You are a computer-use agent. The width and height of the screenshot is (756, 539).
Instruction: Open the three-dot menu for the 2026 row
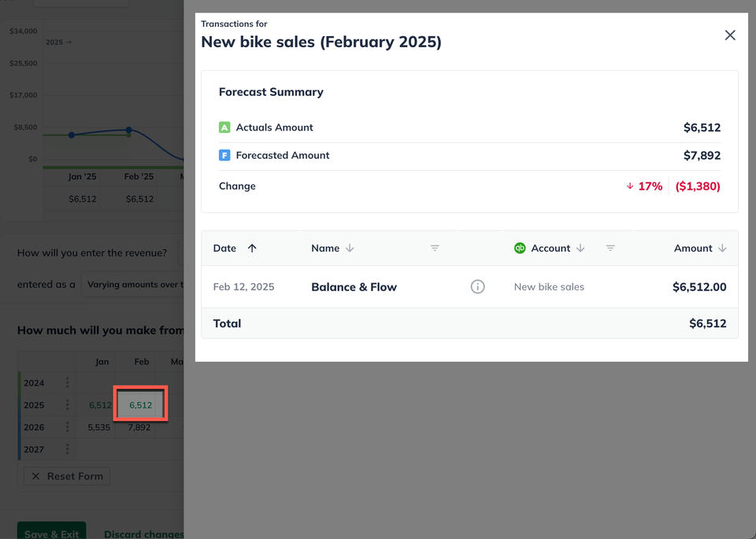pyautogui.click(x=68, y=427)
